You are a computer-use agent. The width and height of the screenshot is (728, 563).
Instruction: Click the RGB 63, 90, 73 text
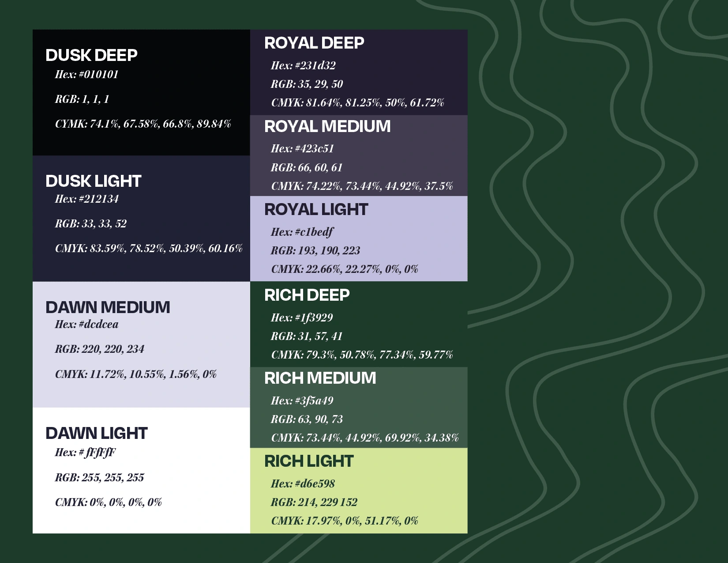tap(307, 419)
